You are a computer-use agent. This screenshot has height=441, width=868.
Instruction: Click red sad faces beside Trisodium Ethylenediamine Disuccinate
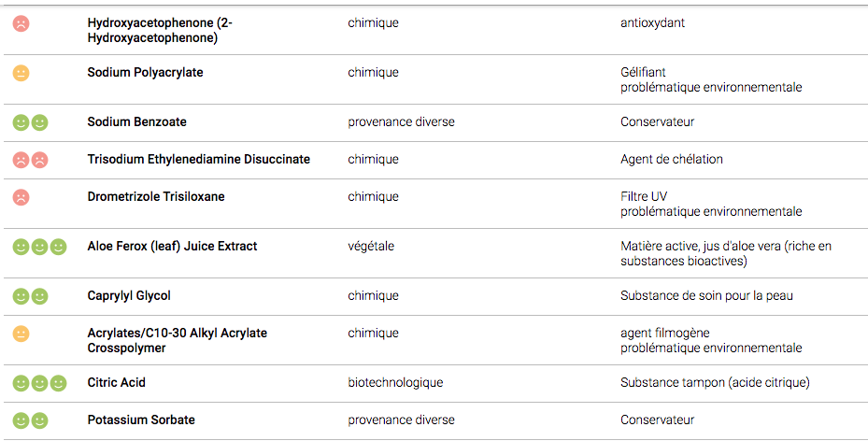30,160
